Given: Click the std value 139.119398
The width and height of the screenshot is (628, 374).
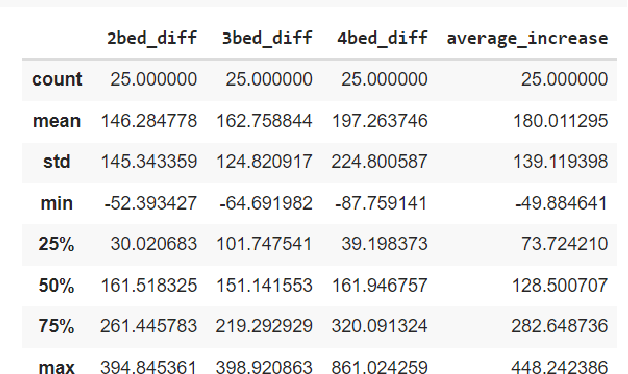Looking at the screenshot, I should point(561,162).
